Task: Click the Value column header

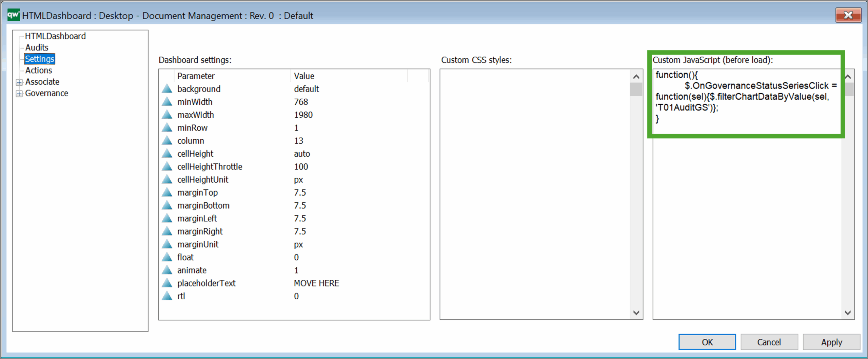Action: point(304,76)
